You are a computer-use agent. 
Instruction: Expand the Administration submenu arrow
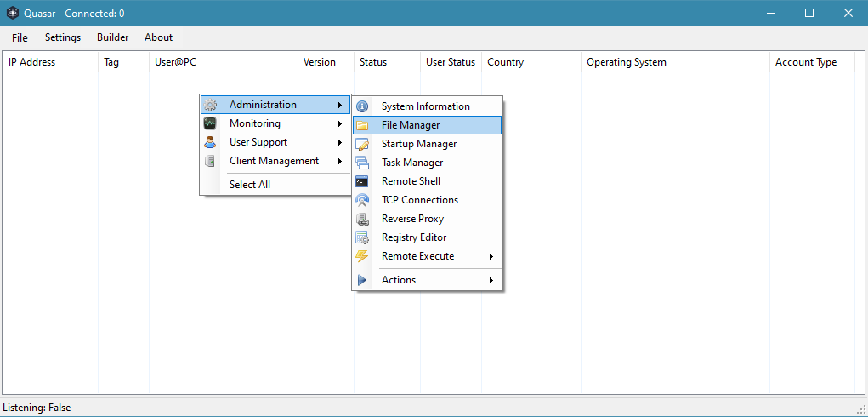click(x=339, y=105)
